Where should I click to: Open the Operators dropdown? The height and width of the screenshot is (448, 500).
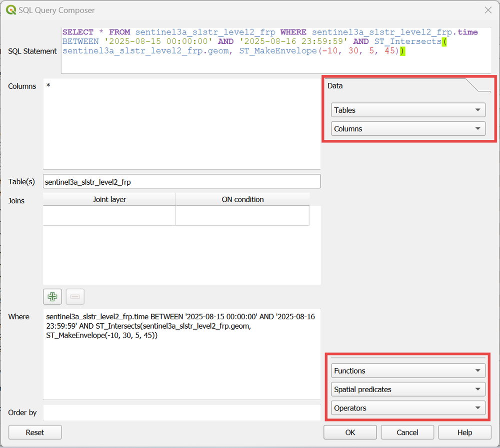click(x=408, y=408)
